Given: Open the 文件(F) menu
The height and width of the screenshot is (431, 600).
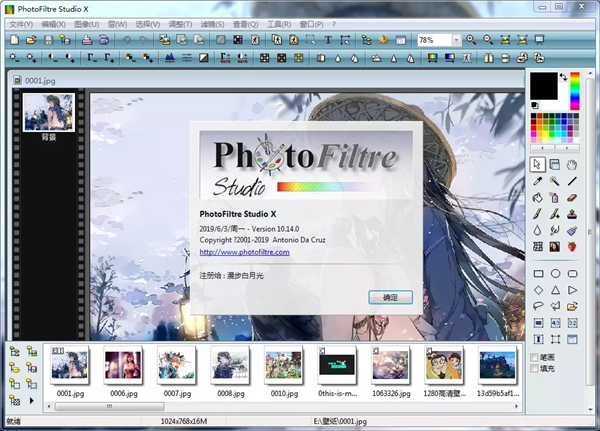Looking at the screenshot, I should [x=21, y=23].
